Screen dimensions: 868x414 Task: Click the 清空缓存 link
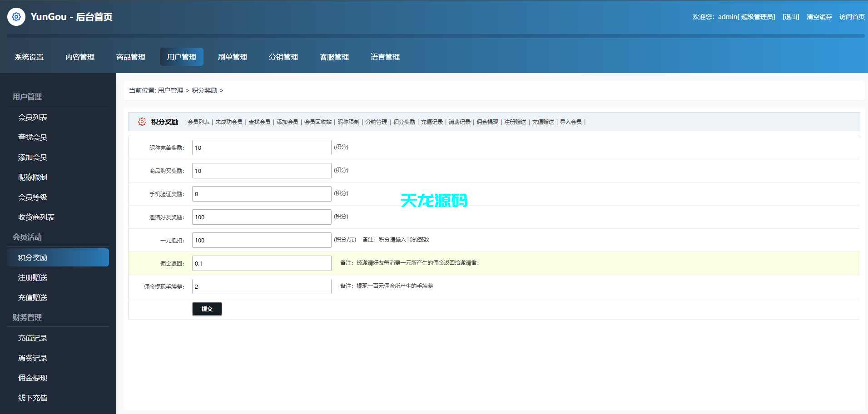818,16
